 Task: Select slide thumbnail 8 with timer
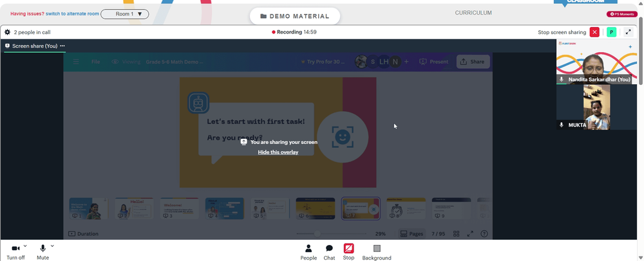coord(406,208)
